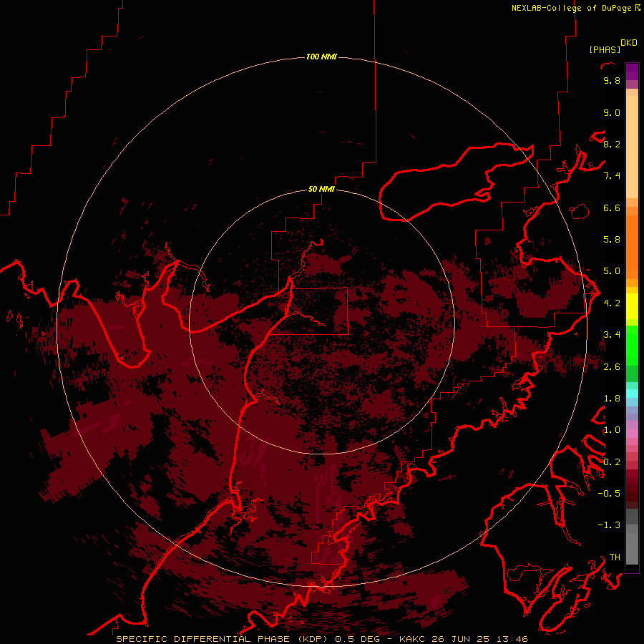Click the bright green colorbar segment
Screen dimensions: 644x644
(632, 346)
